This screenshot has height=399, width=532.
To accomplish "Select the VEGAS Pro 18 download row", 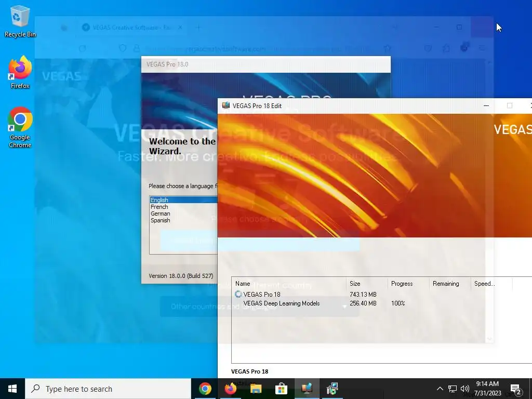I will pos(382,294).
